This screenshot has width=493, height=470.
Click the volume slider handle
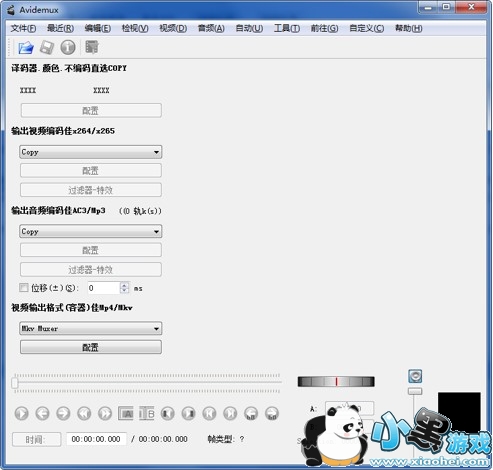coord(415,391)
